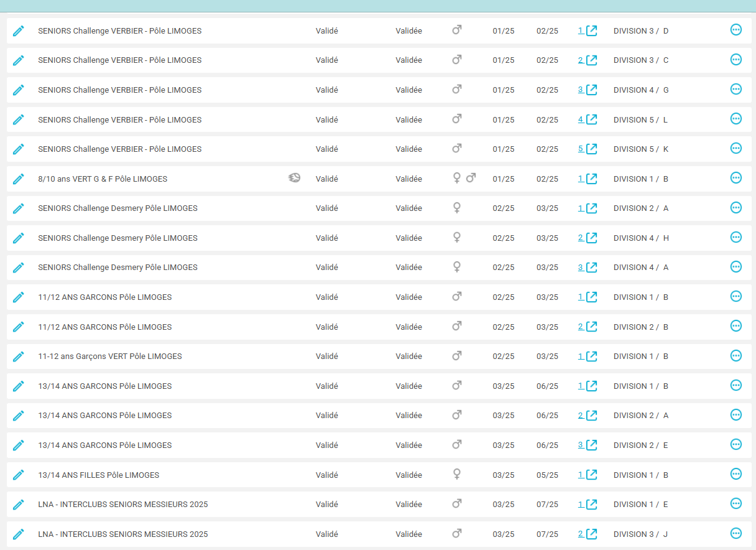
Task: Open team 5 link of SENIORS Challenge VERBIER
Action: pyautogui.click(x=587, y=149)
